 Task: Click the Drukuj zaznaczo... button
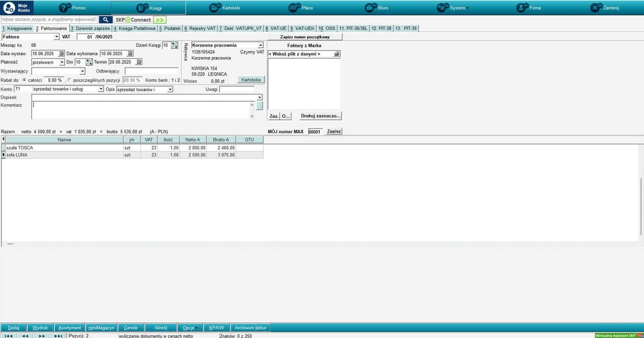[x=320, y=116]
